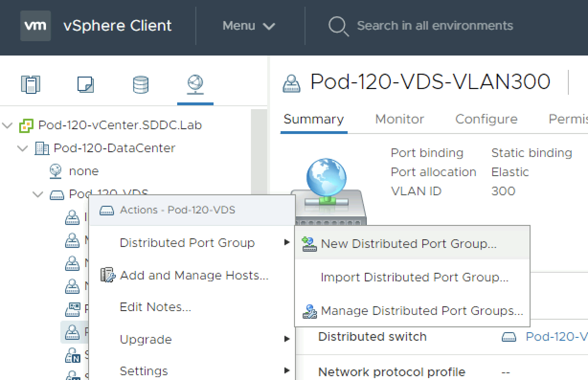The width and height of the screenshot is (588, 380).
Task: Collapse the Pod-120-VDS tree node
Action: coord(38,194)
